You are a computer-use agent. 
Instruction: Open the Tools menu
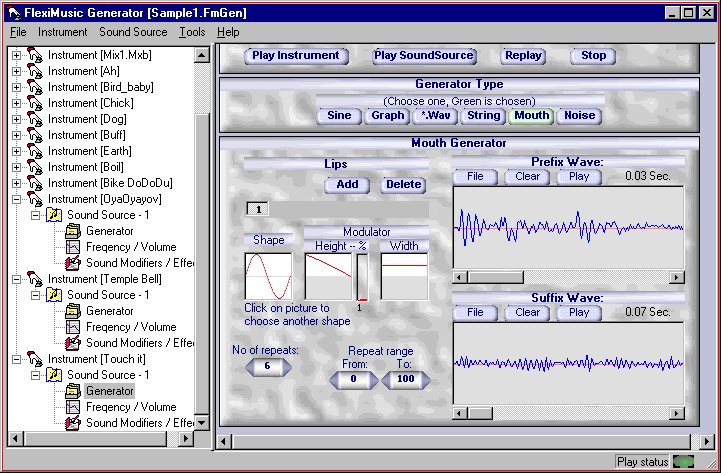click(192, 32)
